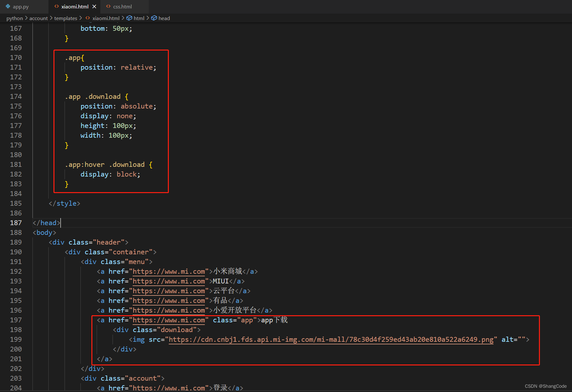Image resolution: width=572 pixels, height=392 pixels.
Task: Click the xiaomi.html file icon in breadcrumbs
Action: tap(88, 18)
